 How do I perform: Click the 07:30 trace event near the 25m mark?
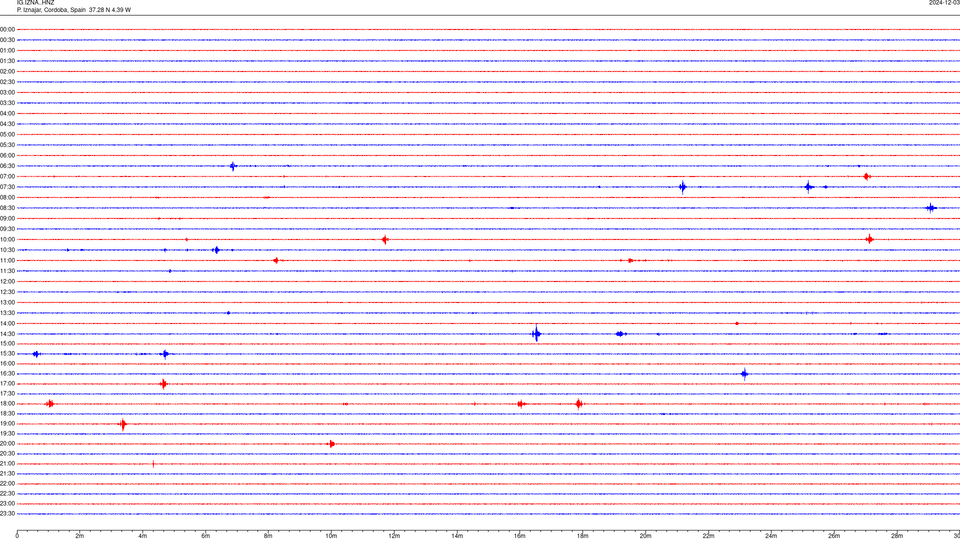coord(809,187)
